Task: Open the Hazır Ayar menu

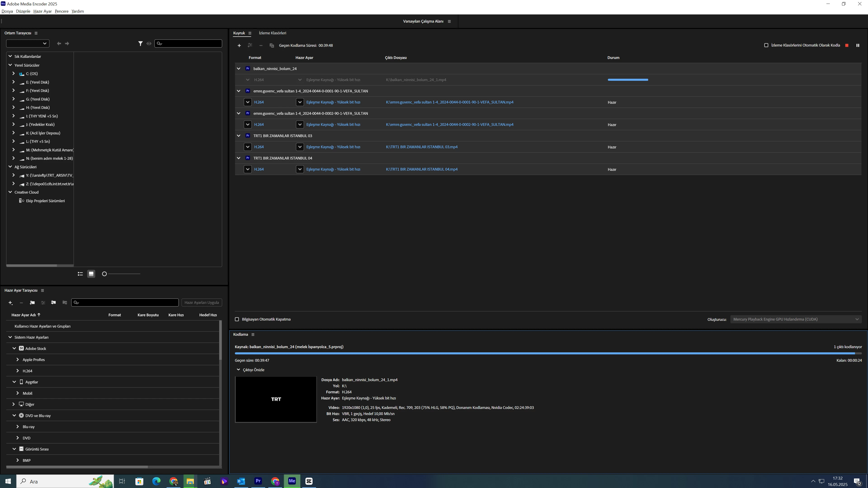Action: point(42,11)
